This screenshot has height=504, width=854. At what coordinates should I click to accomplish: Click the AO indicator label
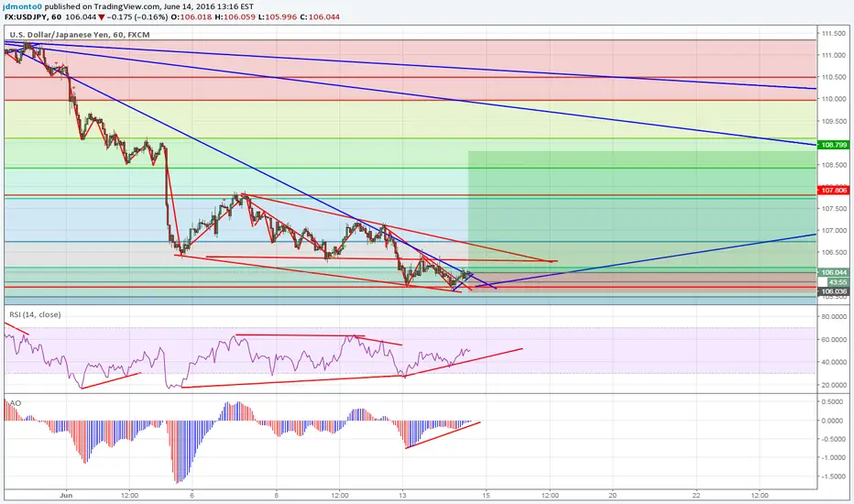16,402
